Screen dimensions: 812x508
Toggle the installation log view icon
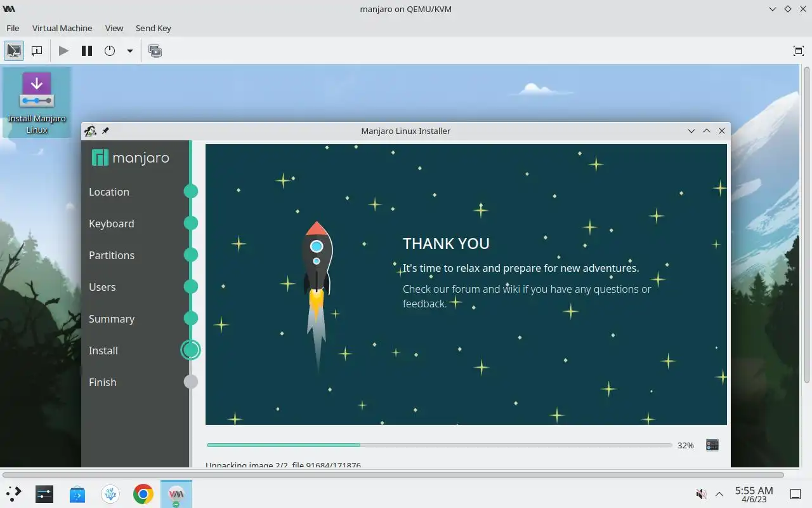712,445
